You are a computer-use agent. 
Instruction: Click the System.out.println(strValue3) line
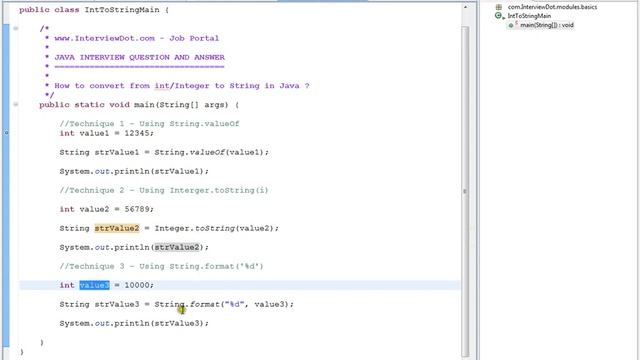point(134,323)
